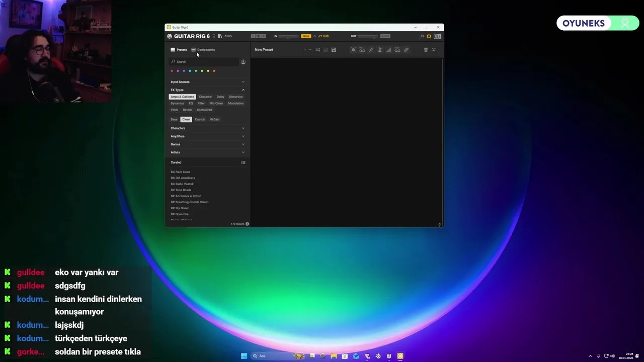Collapse all rack components icon
The image size is (644, 362).
tap(434, 50)
